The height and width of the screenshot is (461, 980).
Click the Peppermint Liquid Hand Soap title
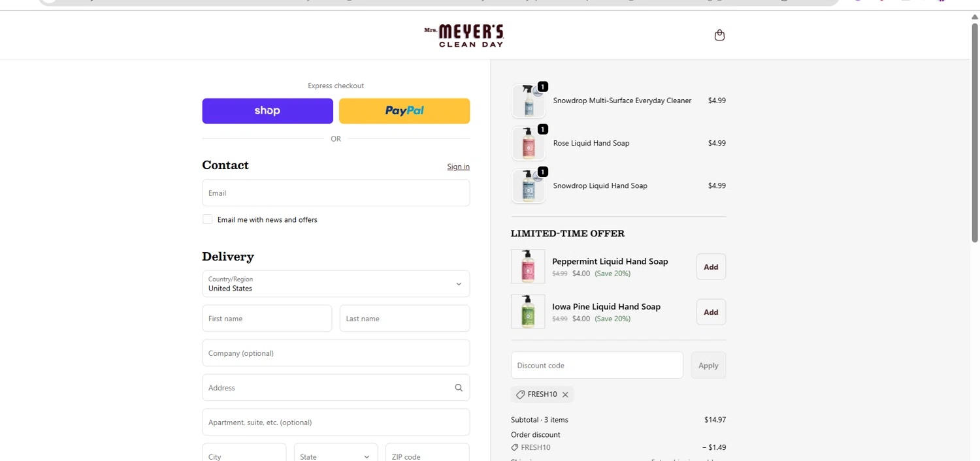tap(610, 261)
